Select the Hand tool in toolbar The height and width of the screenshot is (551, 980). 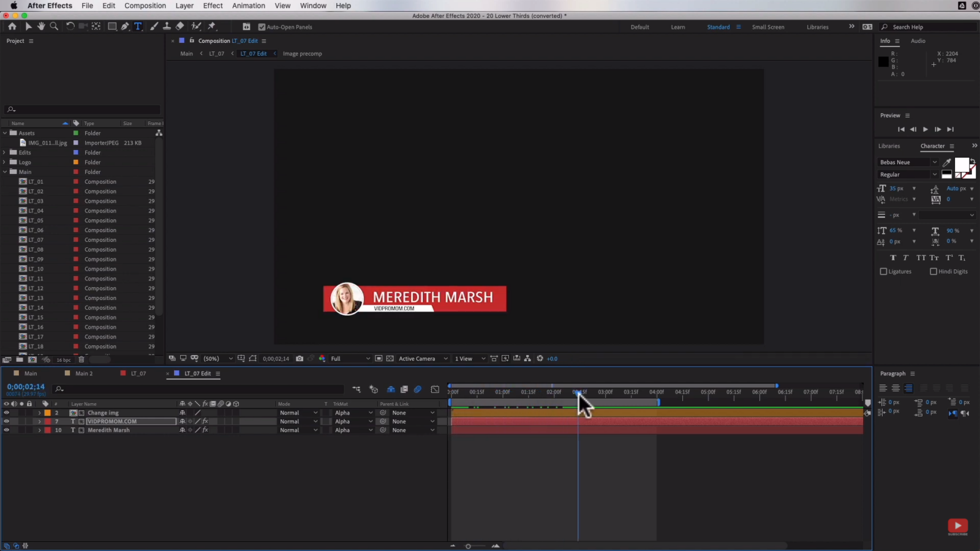point(41,26)
